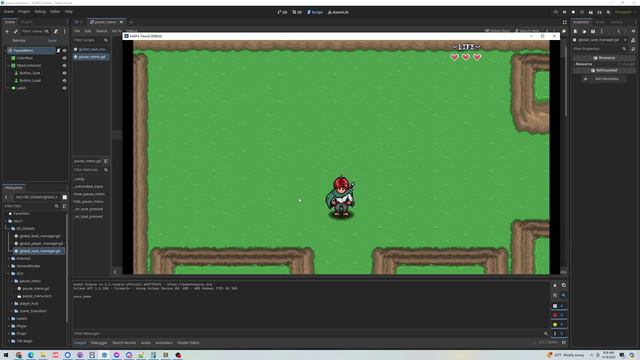Screen dimensions: 640x360
Task: Open the Help menu
Action: 69,12
